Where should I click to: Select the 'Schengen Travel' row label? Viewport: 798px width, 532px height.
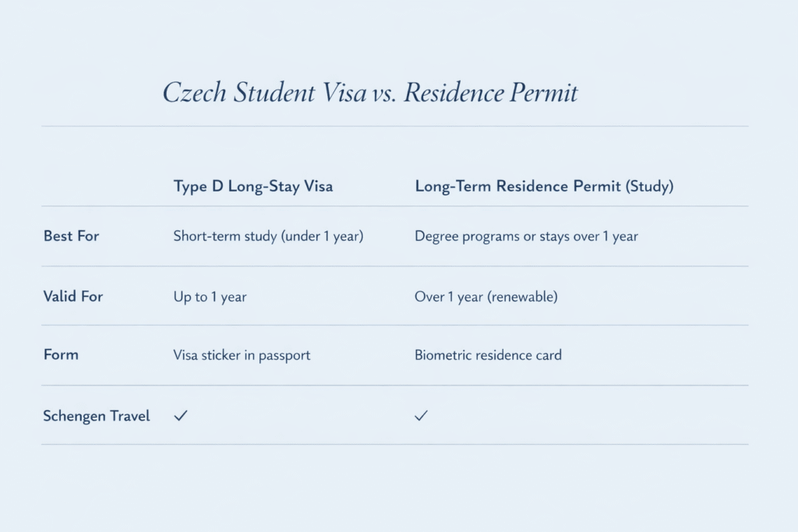[97, 416]
